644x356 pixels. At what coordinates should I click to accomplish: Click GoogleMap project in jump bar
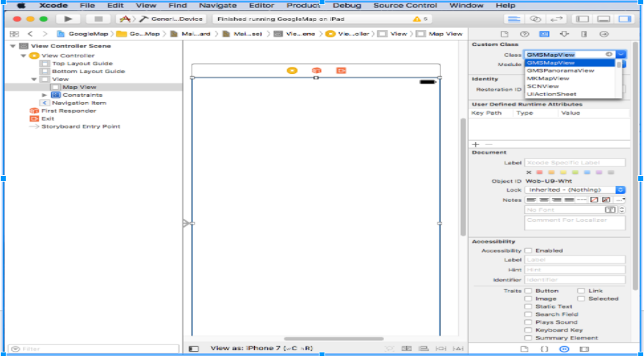(x=83, y=34)
